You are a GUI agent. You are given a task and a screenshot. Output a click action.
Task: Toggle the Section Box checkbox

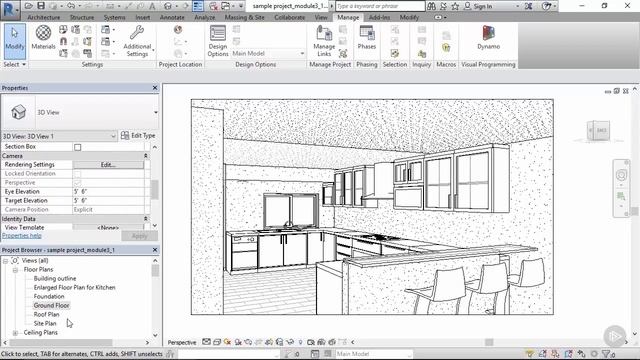click(78, 147)
